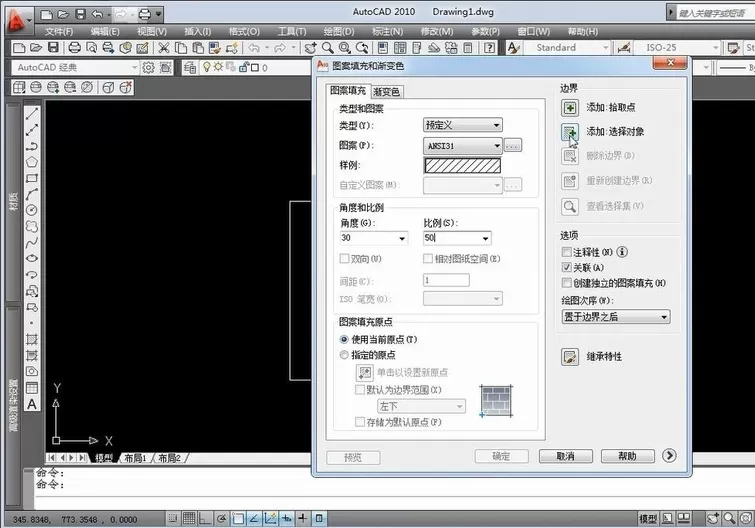Screen dimensions: 755x528
Task: Select the Multiline Text A tool
Action: click(32, 404)
